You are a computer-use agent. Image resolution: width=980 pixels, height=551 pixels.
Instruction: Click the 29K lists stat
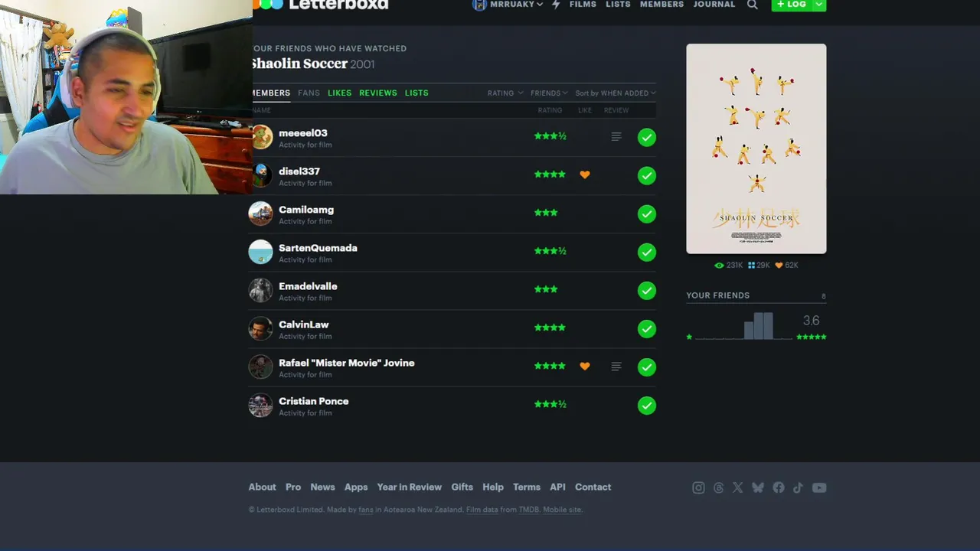759,266
